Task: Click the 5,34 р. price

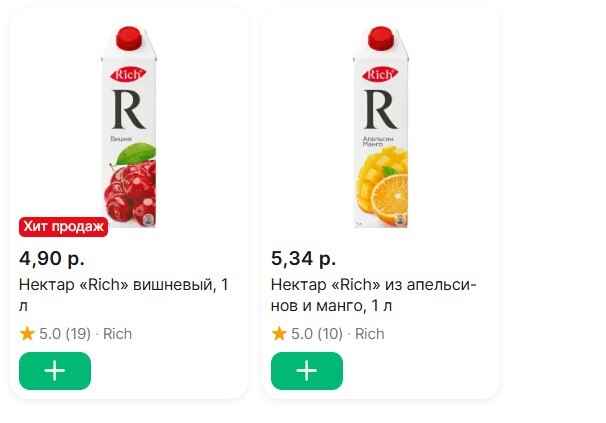Action: click(304, 260)
